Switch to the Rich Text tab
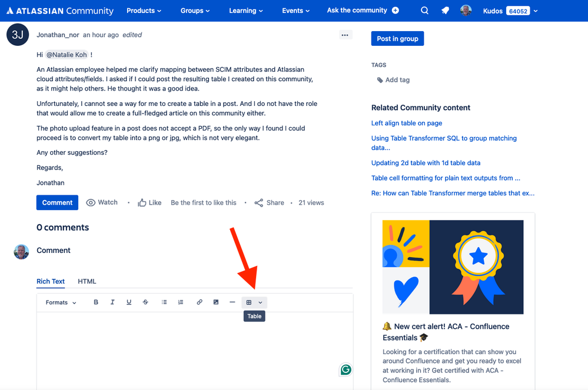The height and width of the screenshot is (390, 588). pyautogui.click(x=51, y=281)
